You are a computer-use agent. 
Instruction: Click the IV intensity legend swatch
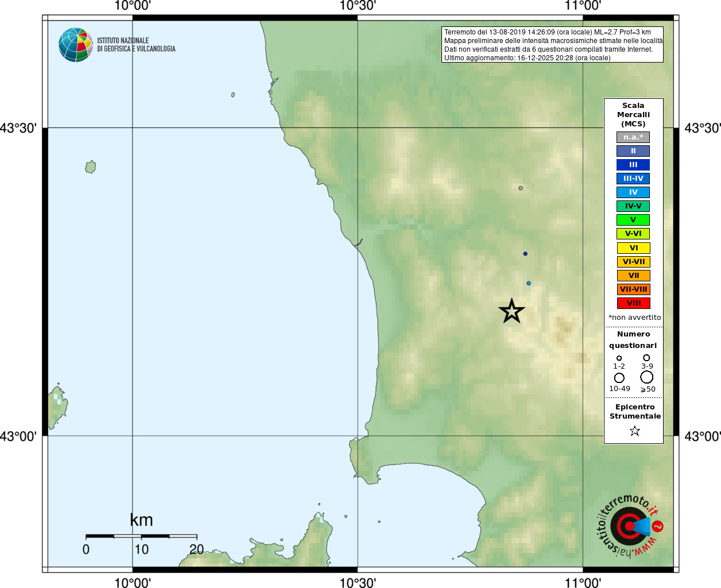pos(633,192)
